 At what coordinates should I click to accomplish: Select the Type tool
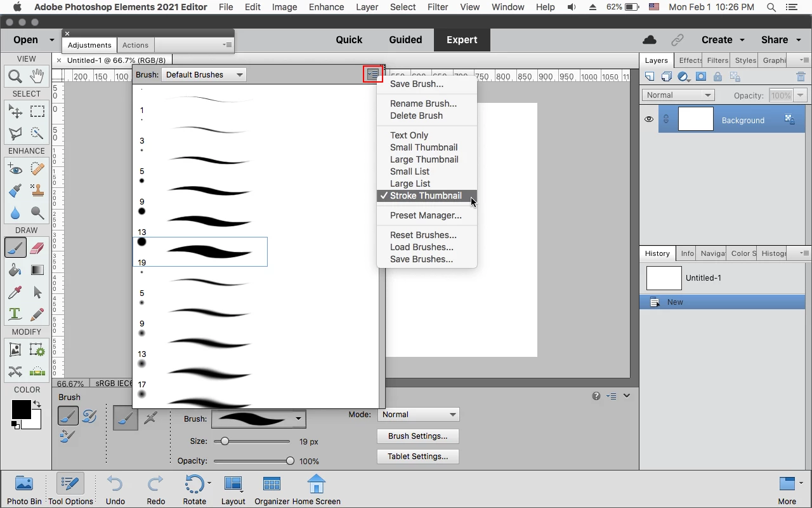point(15,314)
